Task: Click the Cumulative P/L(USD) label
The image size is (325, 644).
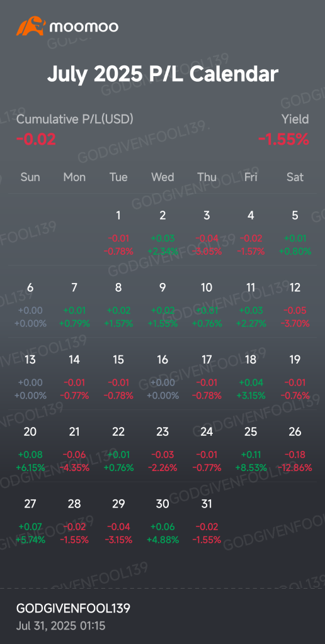Action: [x=75, y=119]
